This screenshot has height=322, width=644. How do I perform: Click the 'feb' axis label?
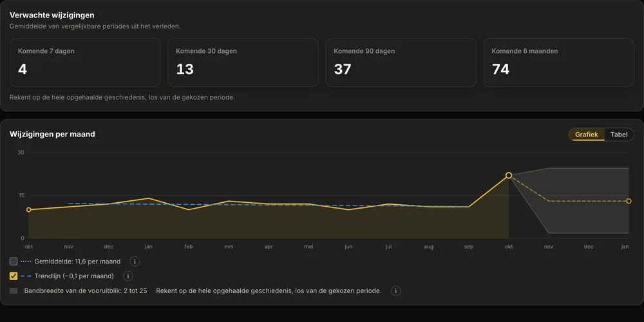[x=189, y=247]
